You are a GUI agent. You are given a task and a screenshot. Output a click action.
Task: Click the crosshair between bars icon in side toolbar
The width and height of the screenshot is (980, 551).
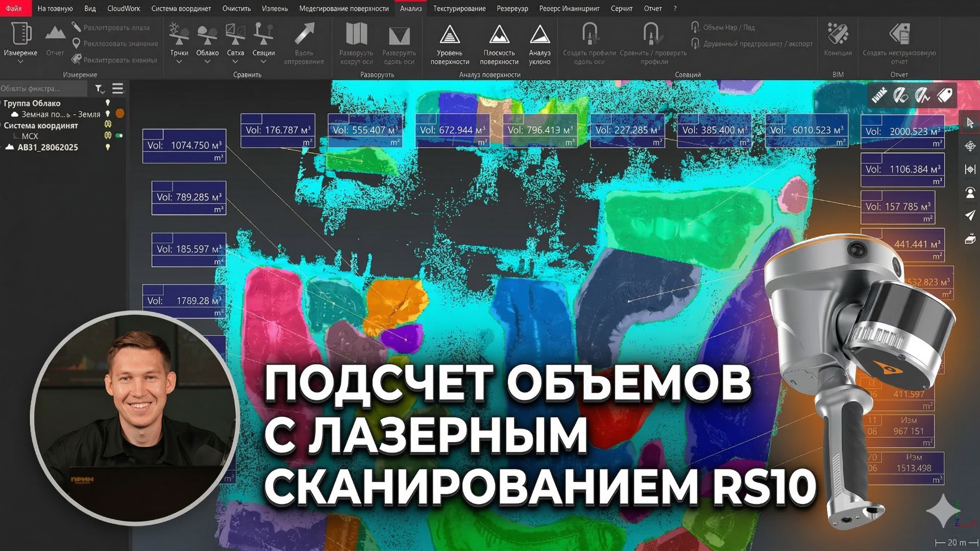(x=970, y=169)
